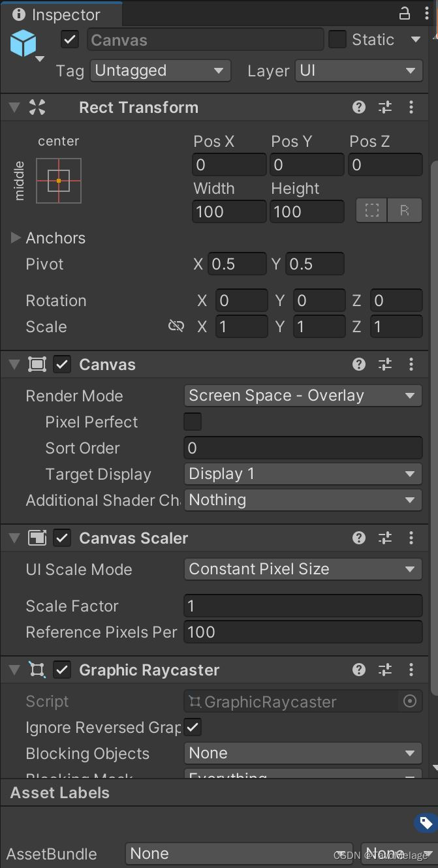Open the Render Mode dropdown
Viewport: 438px width, 868px height.
pyautogui.click(x=302, y=395)
